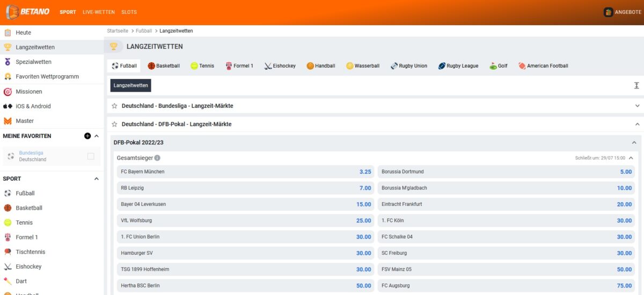Go to Fußball breadcrumb link
Screen dimensions: 644x295
pyautogui.click(x=144, y=31)
